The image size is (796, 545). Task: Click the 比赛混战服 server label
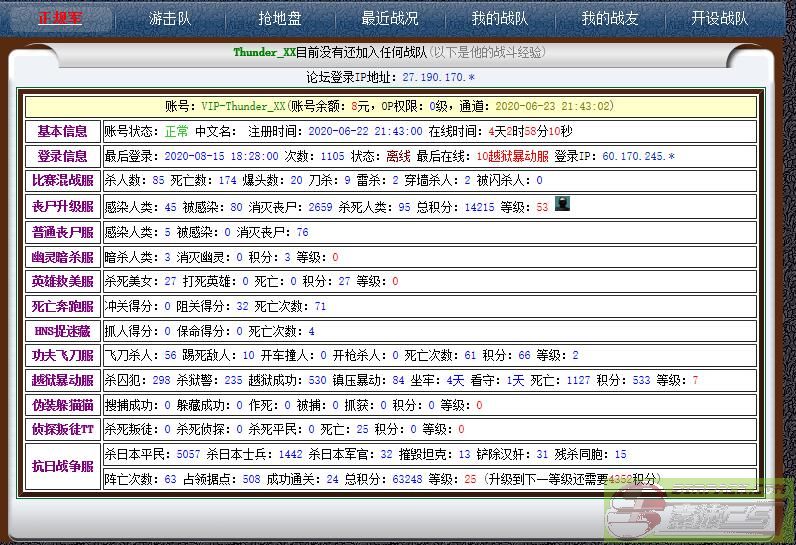62,181
